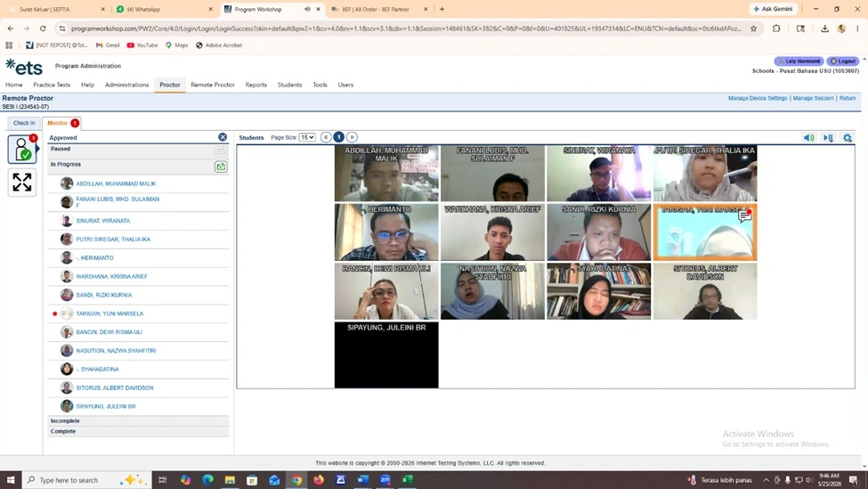
Task: Go to next students page arrow
Action: [352, 137]
